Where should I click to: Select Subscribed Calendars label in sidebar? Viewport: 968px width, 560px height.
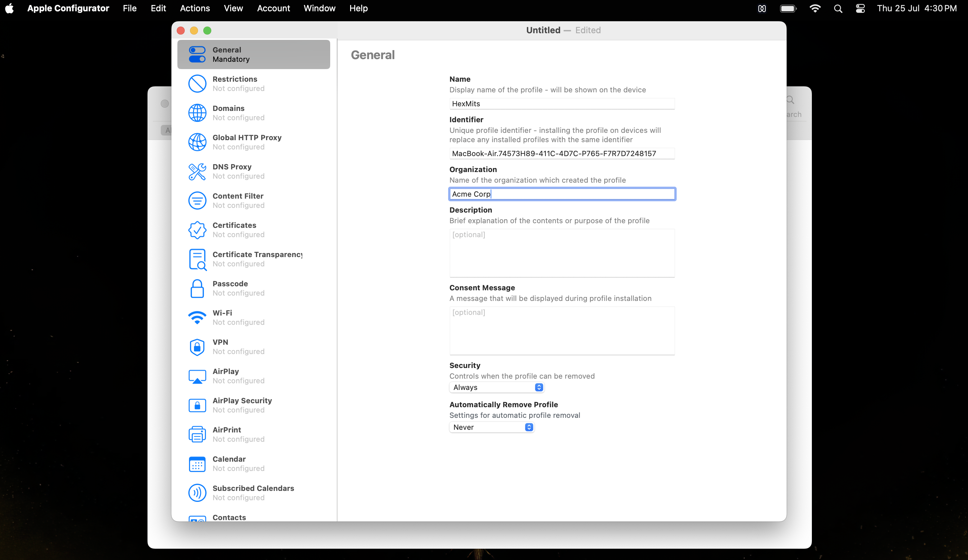(x=253, y=488)
